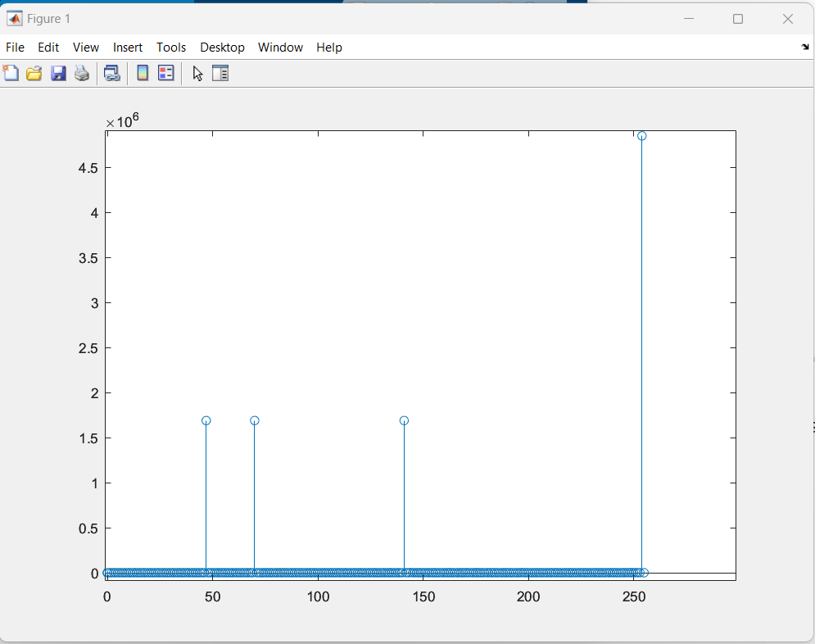The image size is (815, 644).
Task: Open the Insert menu
Action: point(128,48)
